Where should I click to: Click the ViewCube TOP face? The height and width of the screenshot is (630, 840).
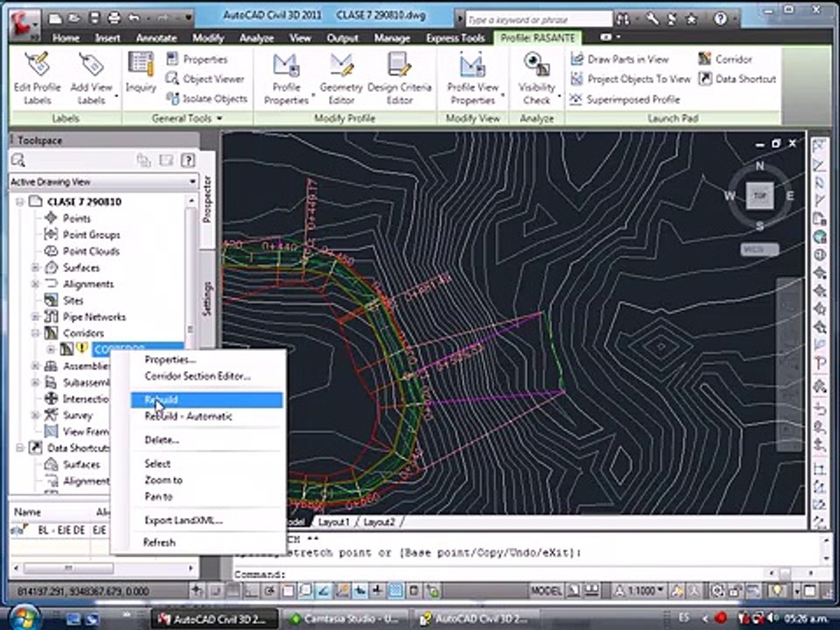coord(759,195)
